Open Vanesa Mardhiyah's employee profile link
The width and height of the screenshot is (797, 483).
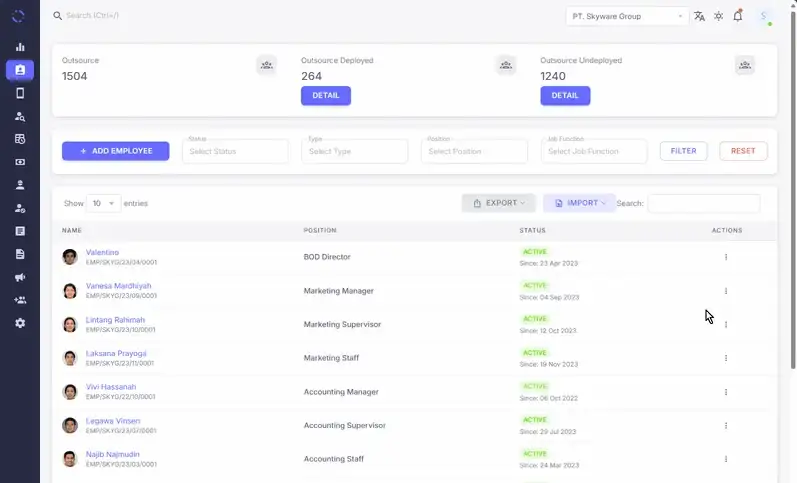point(118,286)
